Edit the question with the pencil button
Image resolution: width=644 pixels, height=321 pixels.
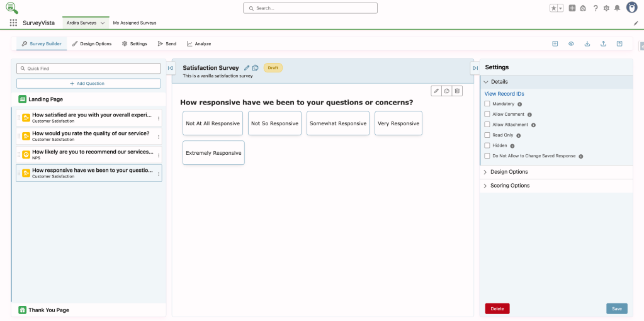[x=436, y=91]
